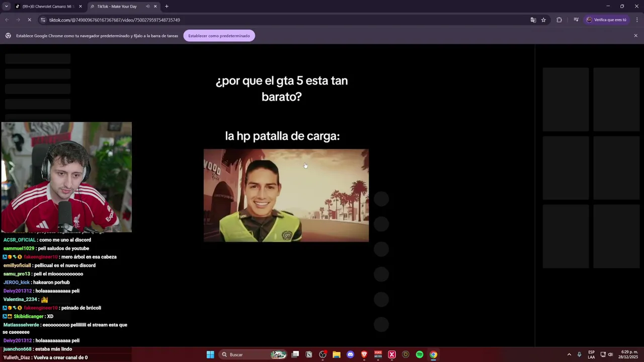Click the microphone tray icon
The image size is (644, 362).
579,354
